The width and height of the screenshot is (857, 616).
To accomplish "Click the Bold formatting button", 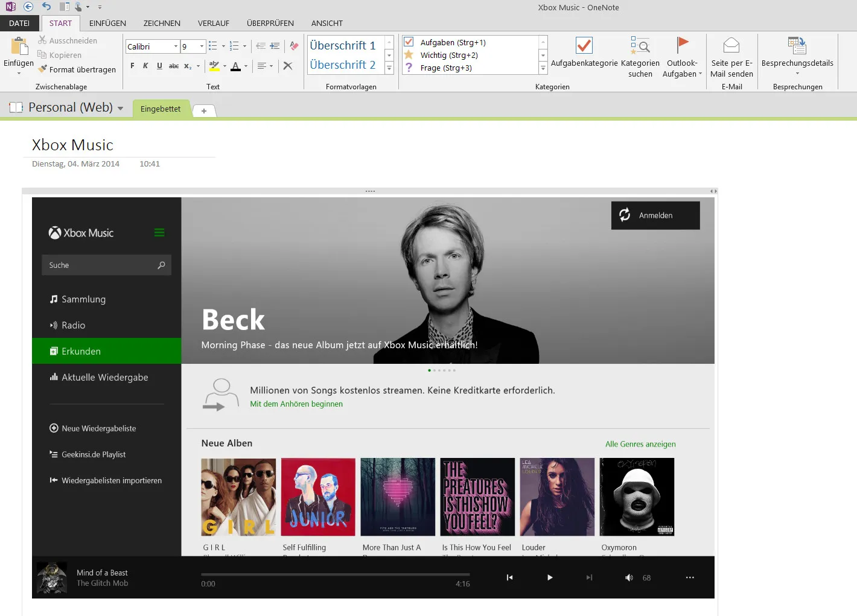I will click(x=132, y=66).
